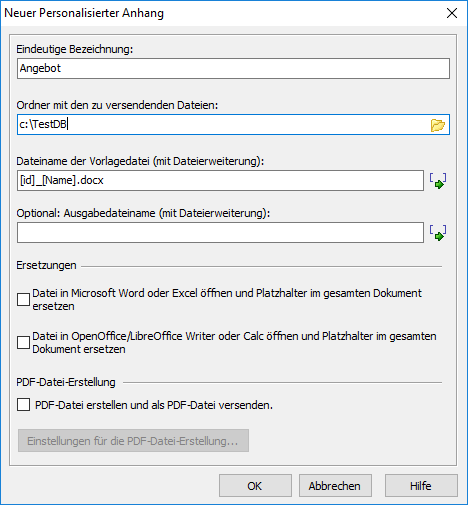The width and height of the screenshot is (468, 505).
Task: Select the [id]_[Name].docx template filename field
Action: click(x=220, y=180)
